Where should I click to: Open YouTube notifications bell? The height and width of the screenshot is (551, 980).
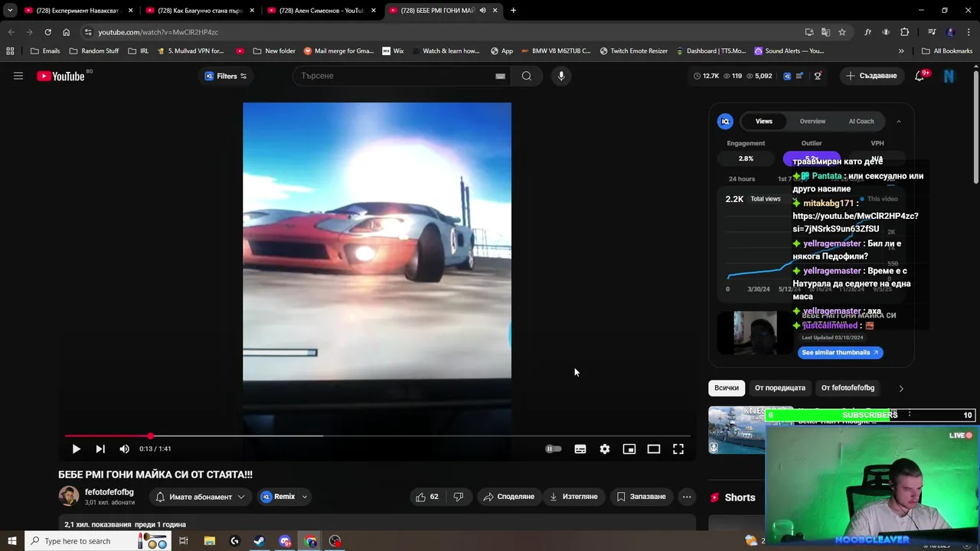(920, 76)
